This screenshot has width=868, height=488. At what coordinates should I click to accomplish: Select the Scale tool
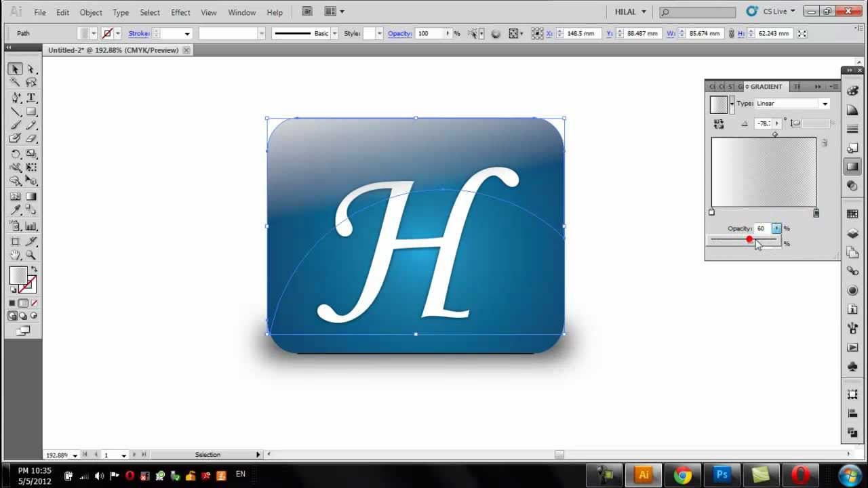31,155
